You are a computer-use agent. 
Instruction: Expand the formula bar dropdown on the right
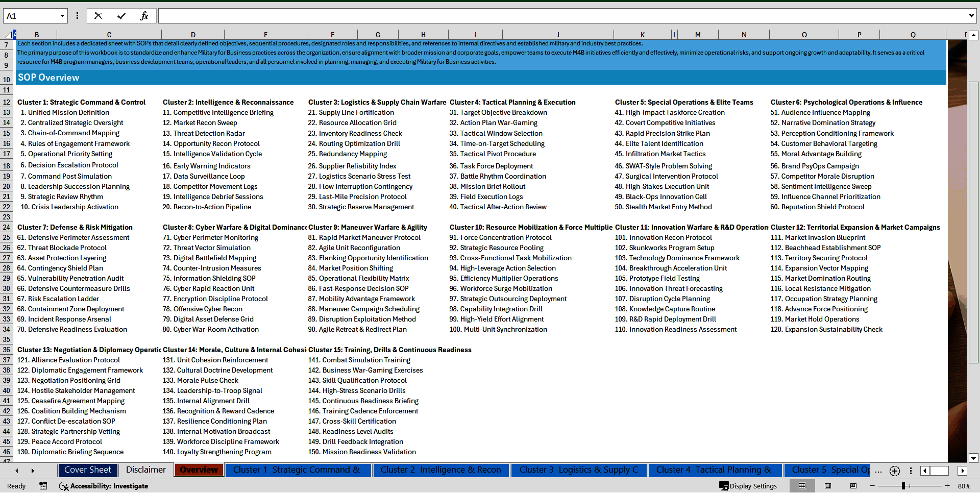pyautogui.click(x=971, y=15)
